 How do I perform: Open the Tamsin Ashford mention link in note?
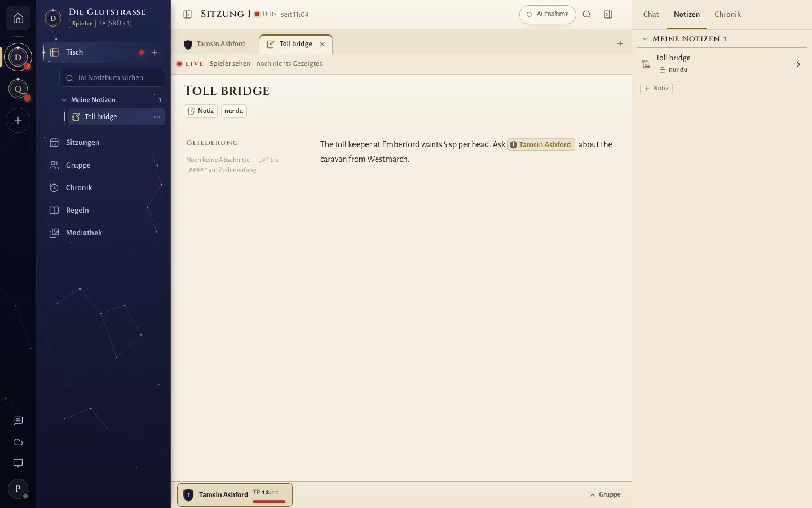tap(541, 144)
